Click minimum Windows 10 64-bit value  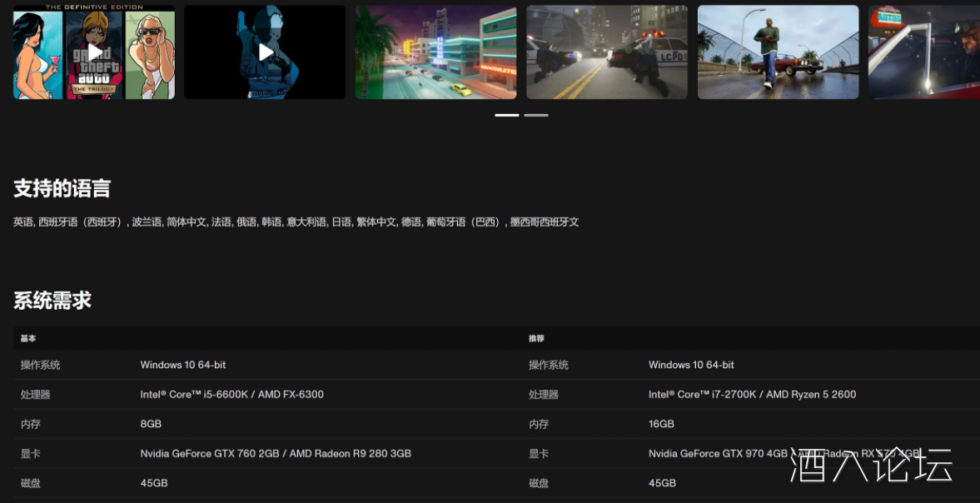[183, 365]
